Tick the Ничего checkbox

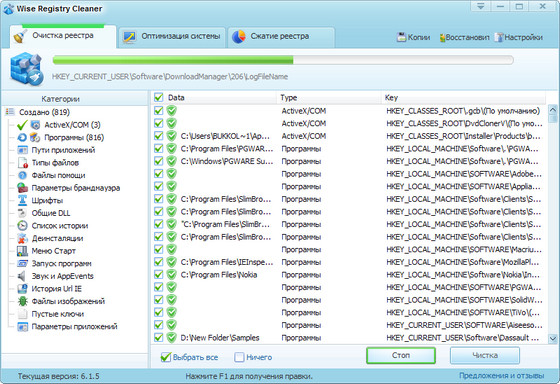click(x=239, y=357)
